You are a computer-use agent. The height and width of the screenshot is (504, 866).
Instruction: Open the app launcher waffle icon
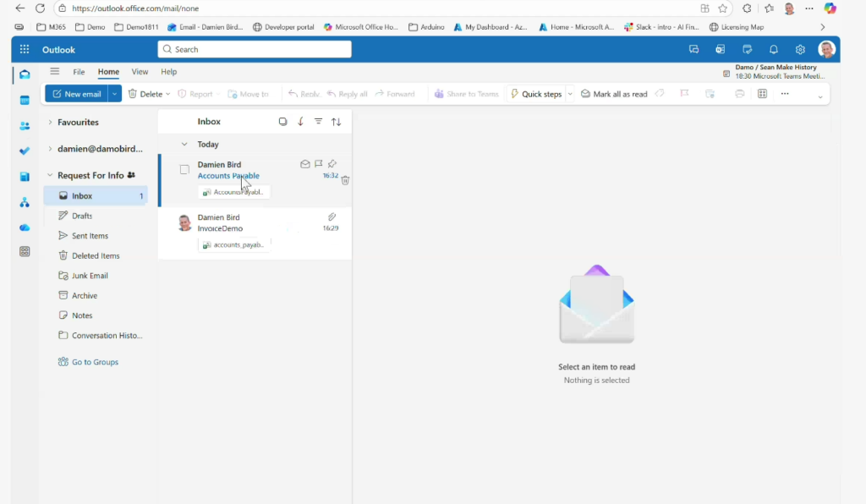(x=25, y=50)
